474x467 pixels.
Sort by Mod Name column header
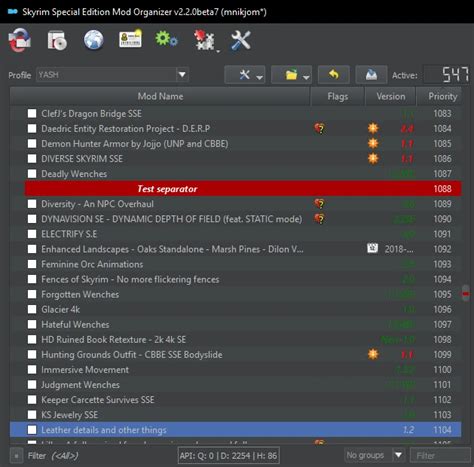click(160, 96)
